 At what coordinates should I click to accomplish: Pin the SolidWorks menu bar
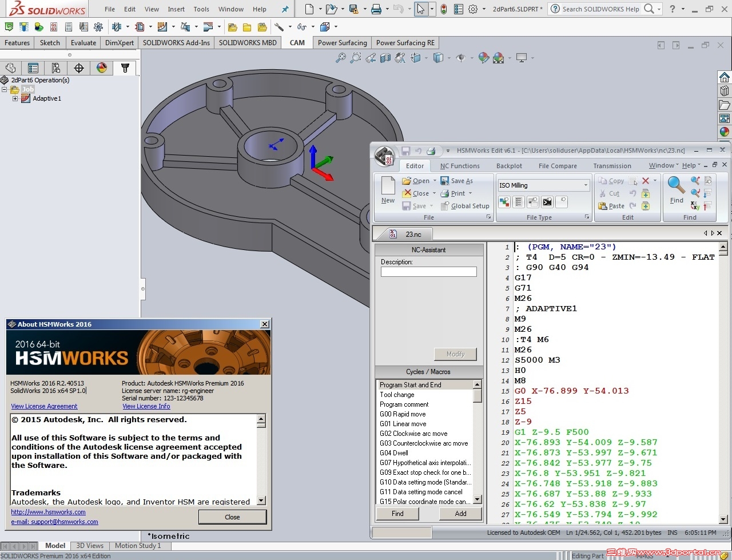tap(285, 9)
